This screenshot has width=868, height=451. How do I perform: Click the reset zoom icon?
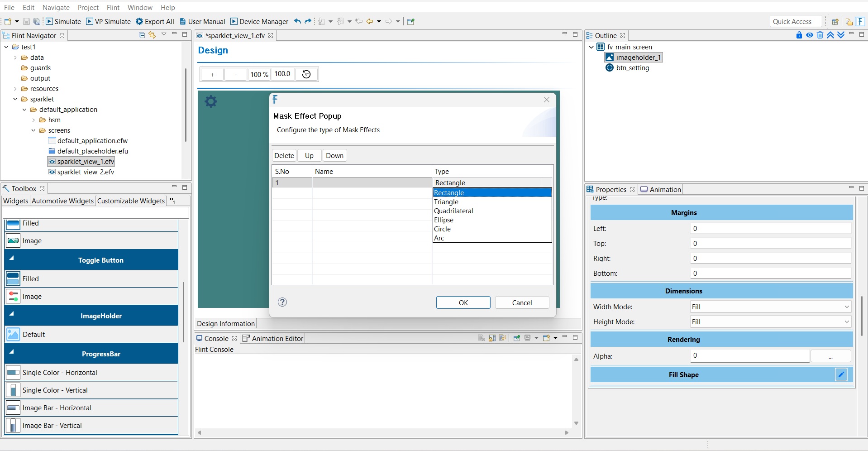pos(306,74)
